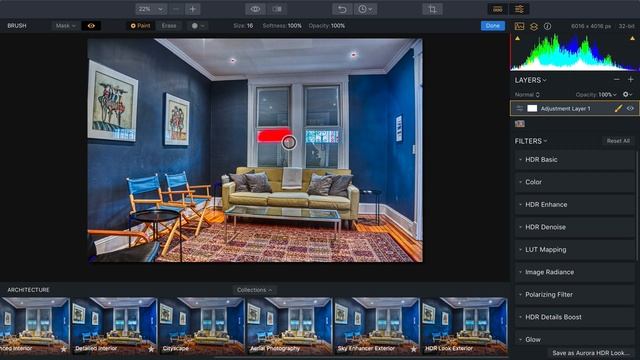Open the history clock dropdown

365,9
